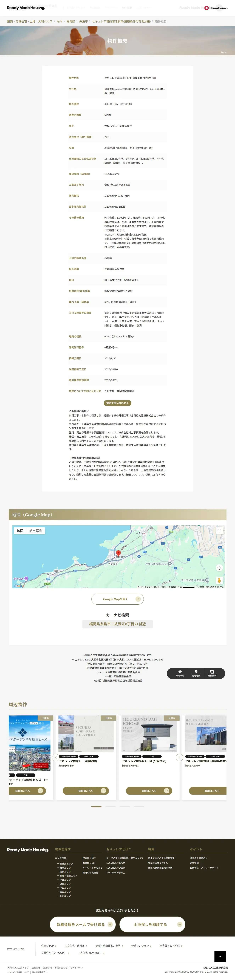Select the third carousel page indicator
Viewport: 235px width, 980px height.
124,807
